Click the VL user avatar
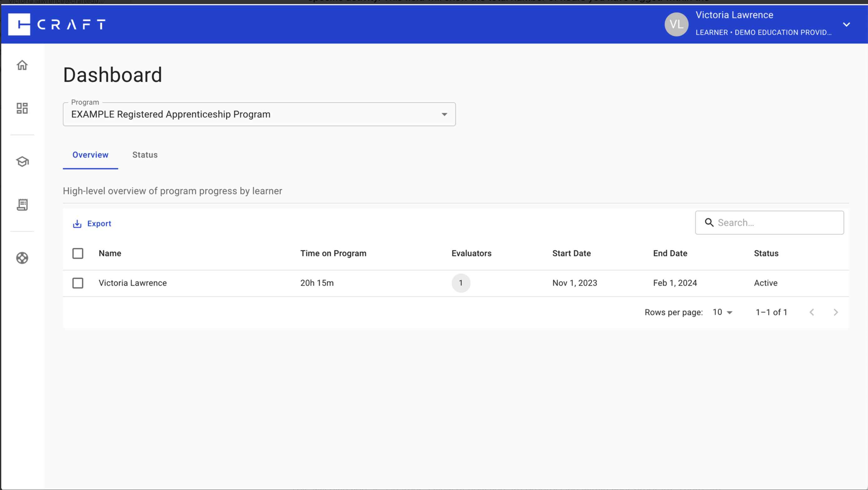Screen dimensions: 868x490 tap(676, 24)
